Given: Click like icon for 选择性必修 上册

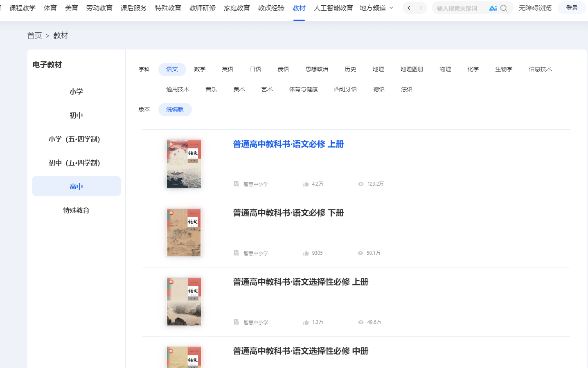Looking at the screenshot, I should pos(306,322).
